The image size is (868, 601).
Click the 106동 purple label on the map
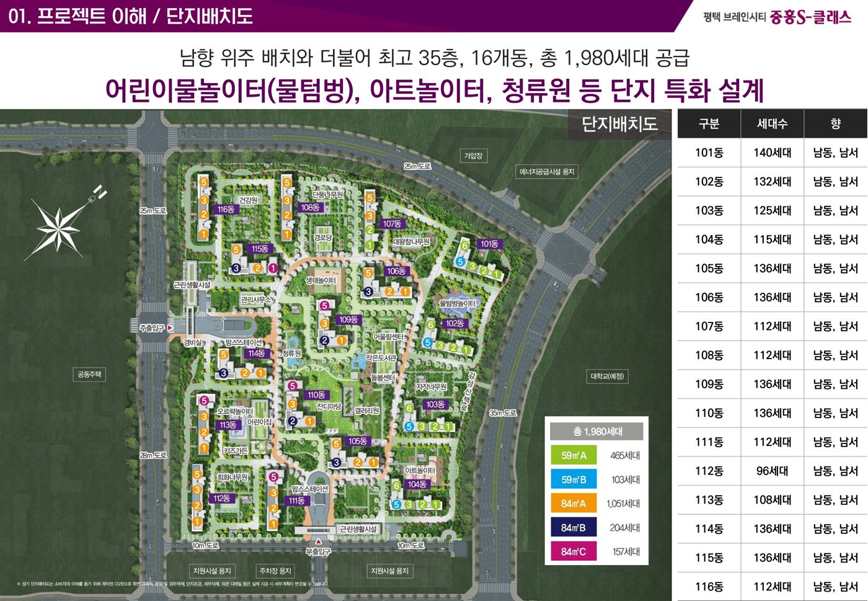(x=396, y=271)
